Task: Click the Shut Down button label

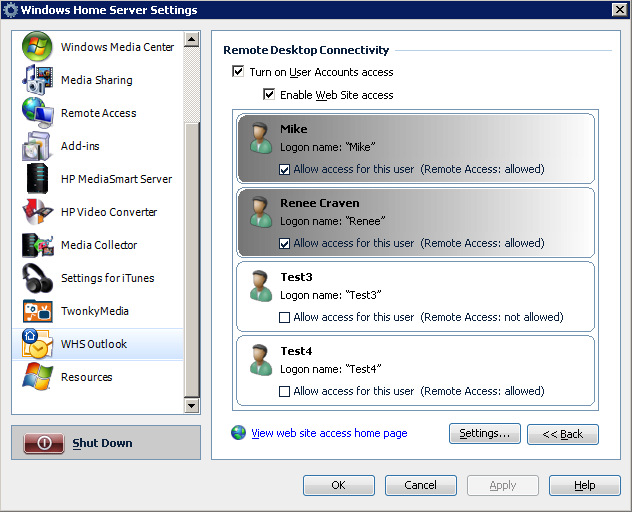Action: point(102,443)
